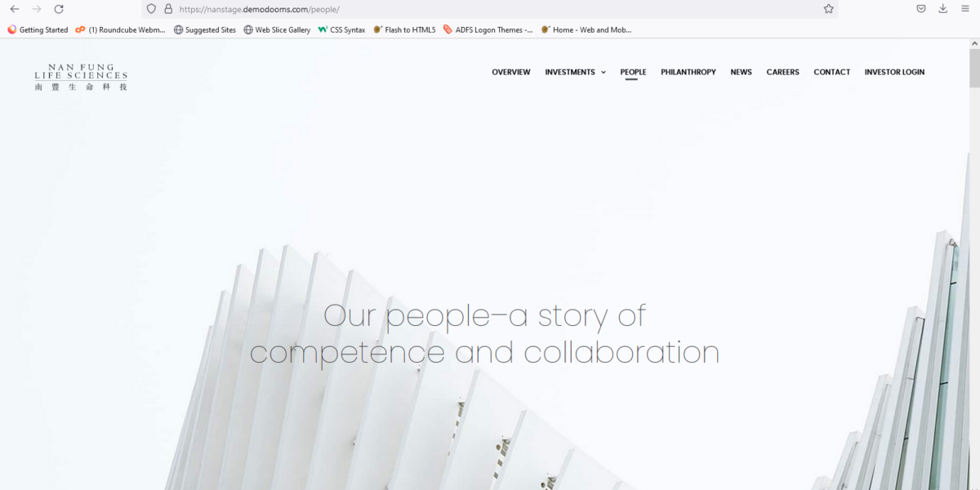Select the Careers navigation link
This screenshot has width=980, height=490.
pyautogui.click(x=782, y=72)
